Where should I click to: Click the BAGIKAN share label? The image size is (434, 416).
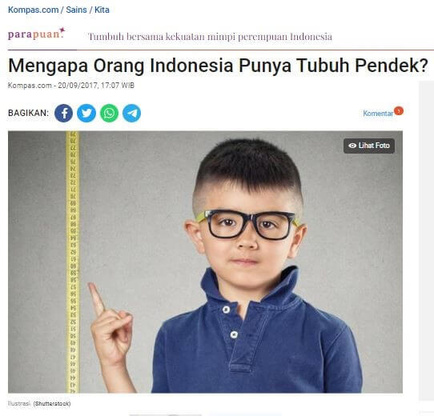[x=28, y=113]
